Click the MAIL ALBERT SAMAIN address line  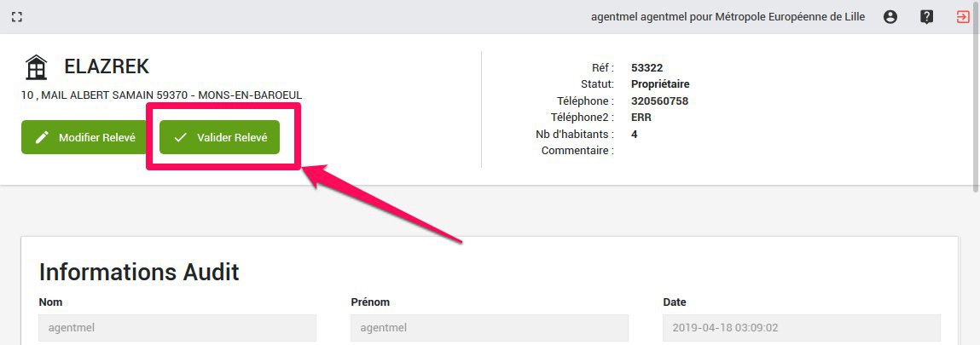[x=161, y=95]
